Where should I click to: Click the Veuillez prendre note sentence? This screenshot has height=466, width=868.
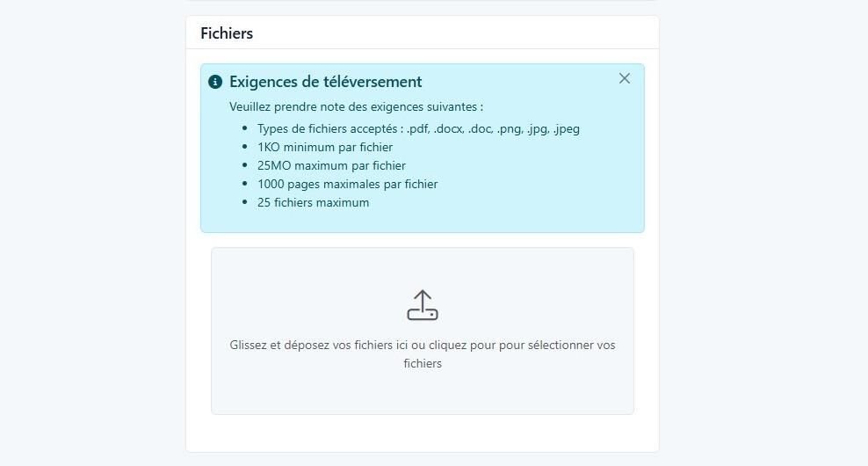click(356, 107)
